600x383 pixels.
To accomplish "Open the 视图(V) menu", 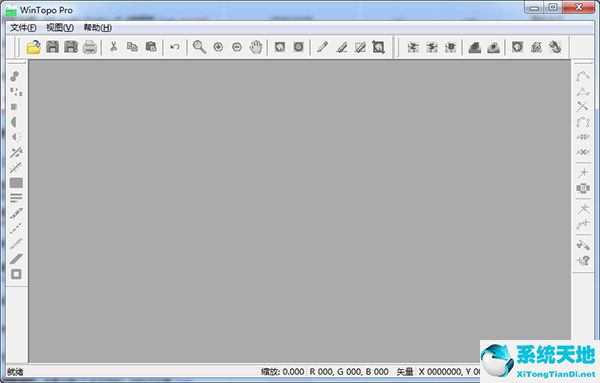I will [60, 28].
